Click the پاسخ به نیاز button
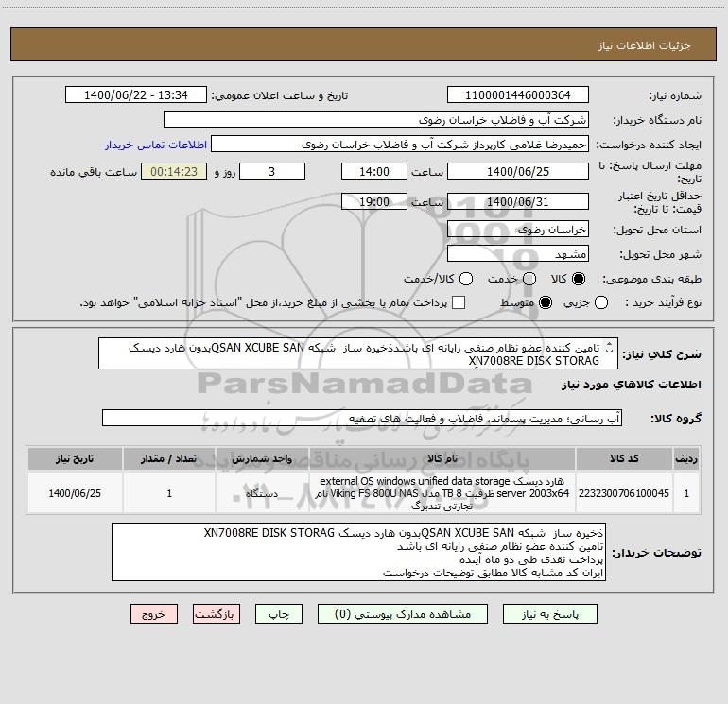Viewport: 728px width, 704px height. point(549,613)
